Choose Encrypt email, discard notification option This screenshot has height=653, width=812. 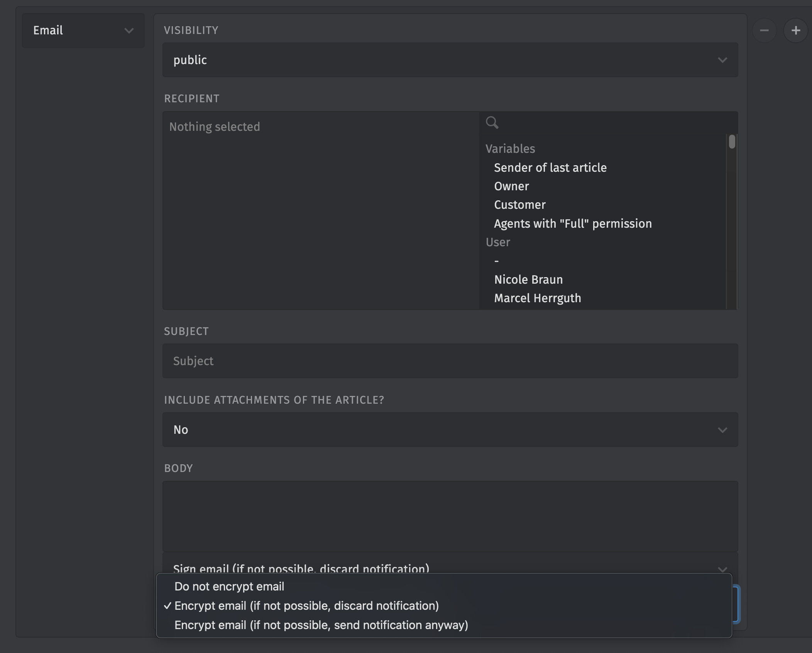point(306,606)
